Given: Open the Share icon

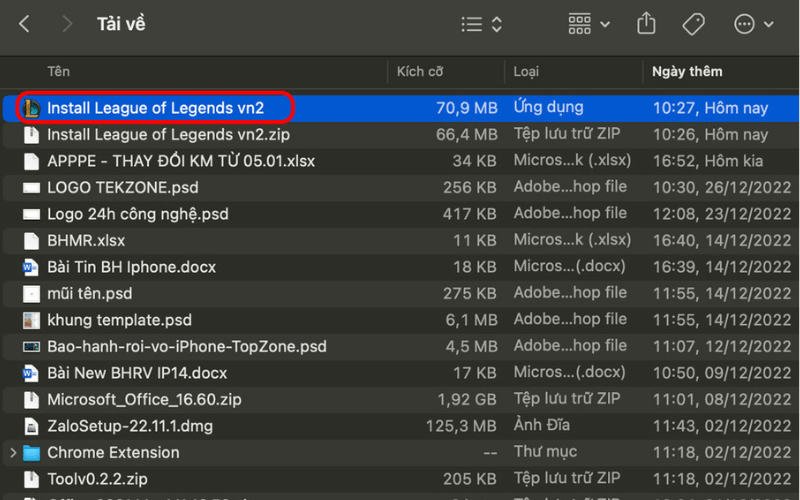Looking at the screenshot, I should point(646,23).
